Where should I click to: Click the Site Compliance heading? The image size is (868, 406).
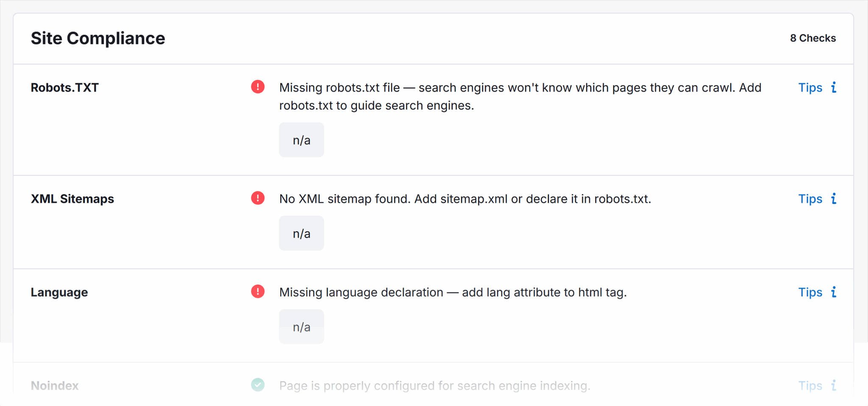pyautogui.click(x=98, y=38)
